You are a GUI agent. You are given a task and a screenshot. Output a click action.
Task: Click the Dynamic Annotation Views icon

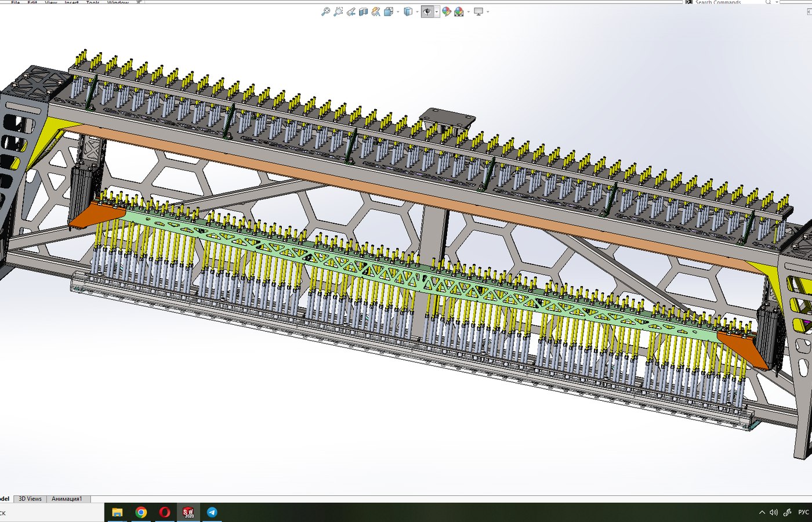(x=376, y=12)
